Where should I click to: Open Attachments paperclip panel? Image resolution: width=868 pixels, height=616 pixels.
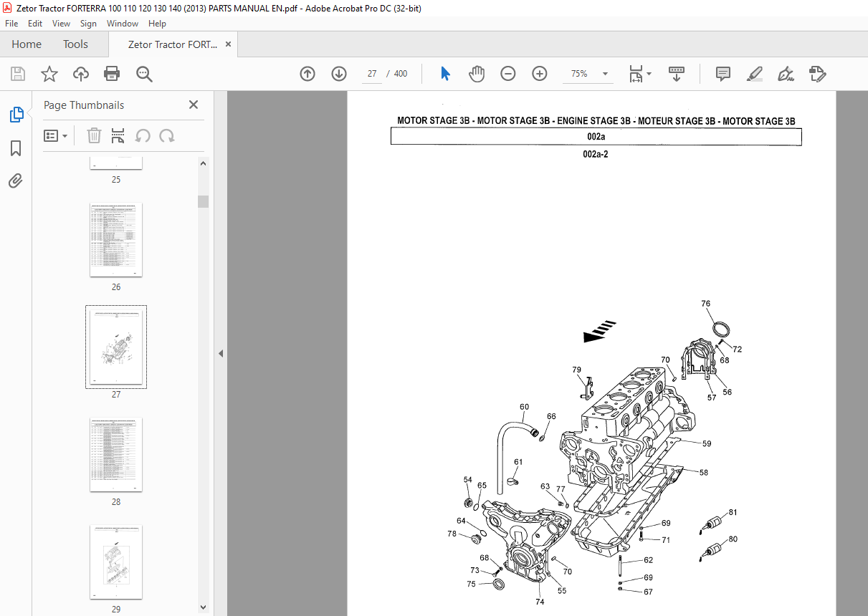pos(16,181)
